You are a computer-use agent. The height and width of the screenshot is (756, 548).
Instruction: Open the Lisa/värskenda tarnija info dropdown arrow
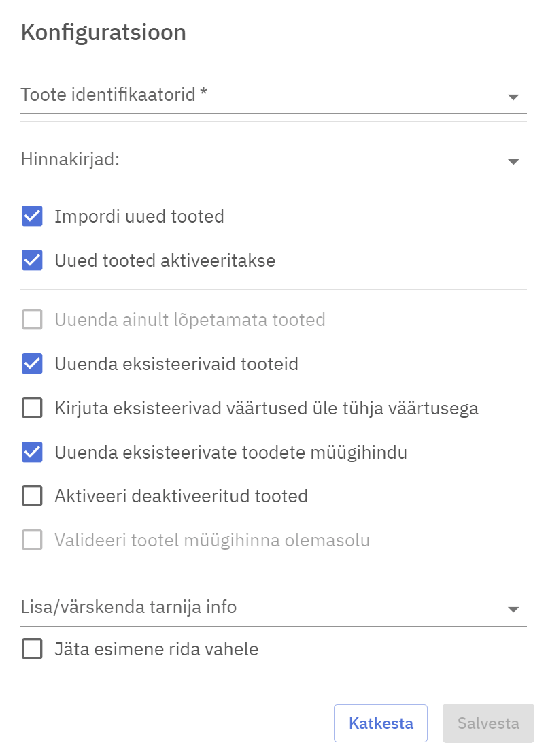(x=513, y=610)
